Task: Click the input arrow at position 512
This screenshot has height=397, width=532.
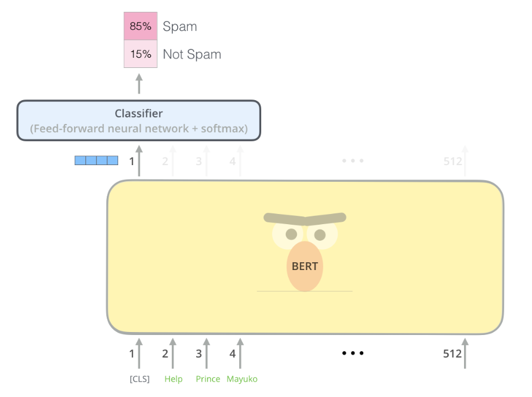Action: (x=465, y=353)
